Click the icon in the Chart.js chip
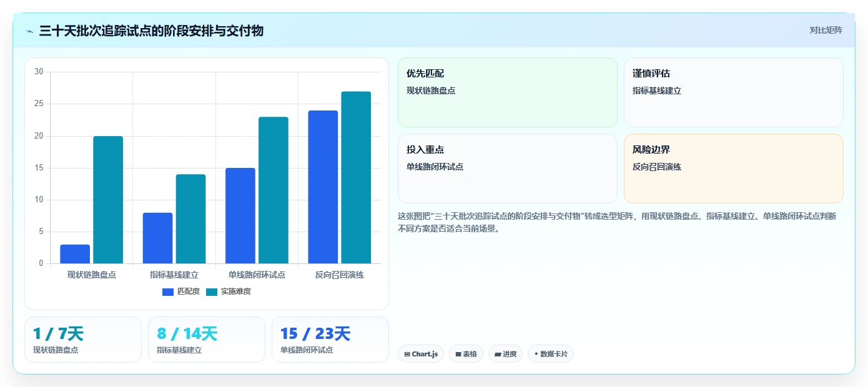The image size is (868, 387). coord(407,354)
